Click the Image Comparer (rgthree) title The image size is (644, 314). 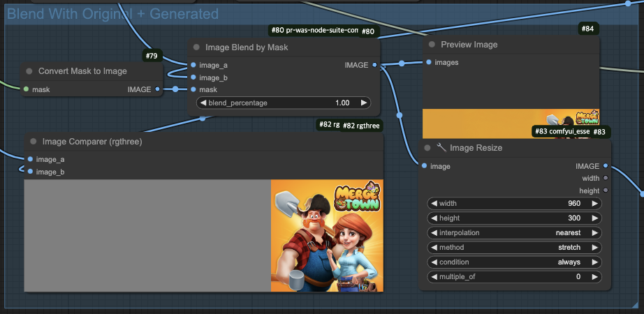tap(92, 142)
